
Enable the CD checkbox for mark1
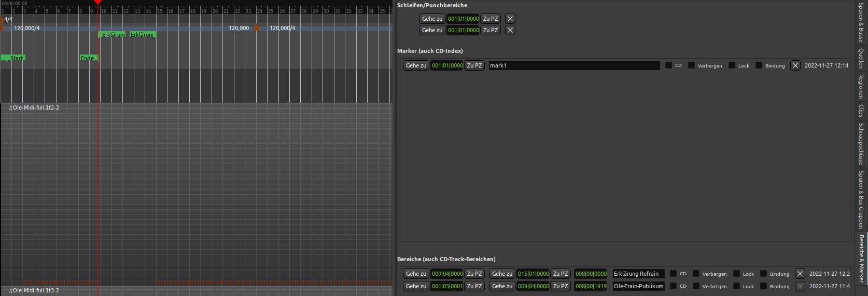click(668, 65)
